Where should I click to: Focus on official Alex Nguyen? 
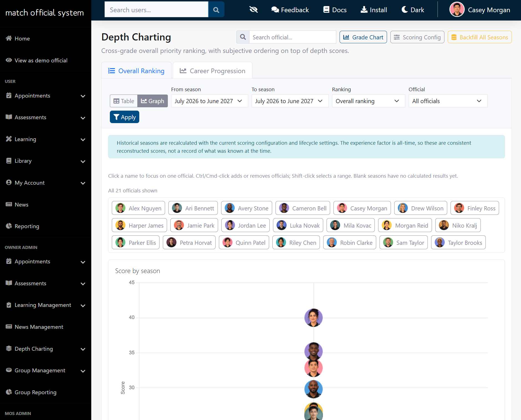pyautogui.click(x=138, y=208)
